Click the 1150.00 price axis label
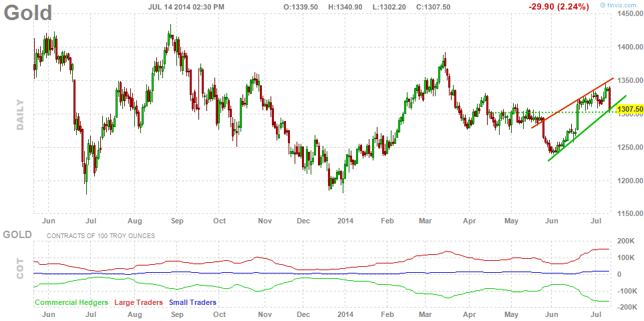644x321 pixels. click(x=630, y=214)
